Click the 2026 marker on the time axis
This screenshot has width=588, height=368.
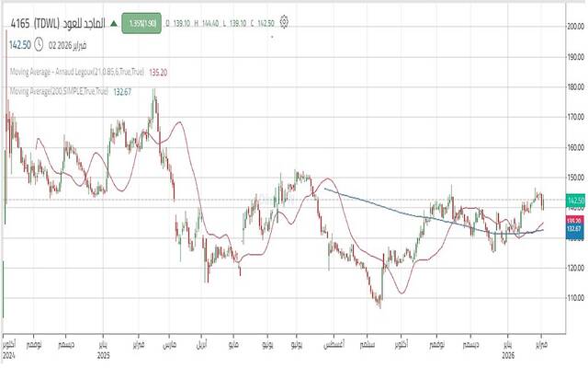point(507,353)
